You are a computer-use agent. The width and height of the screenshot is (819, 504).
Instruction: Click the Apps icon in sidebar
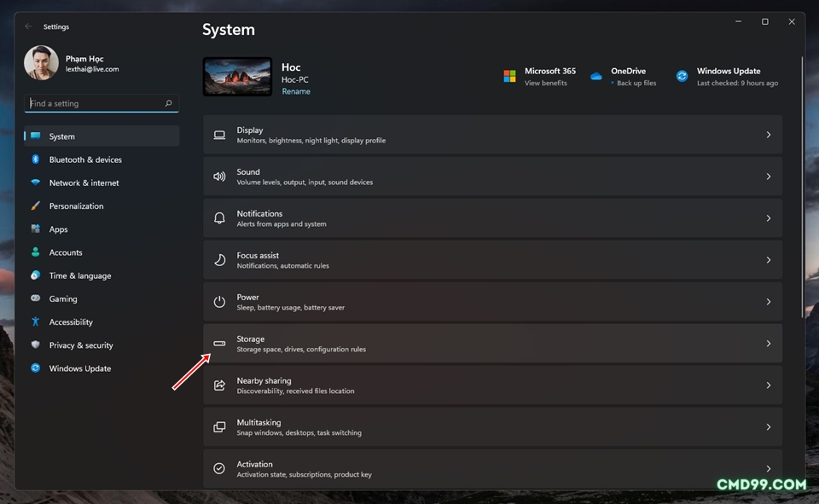coord(36,229)
